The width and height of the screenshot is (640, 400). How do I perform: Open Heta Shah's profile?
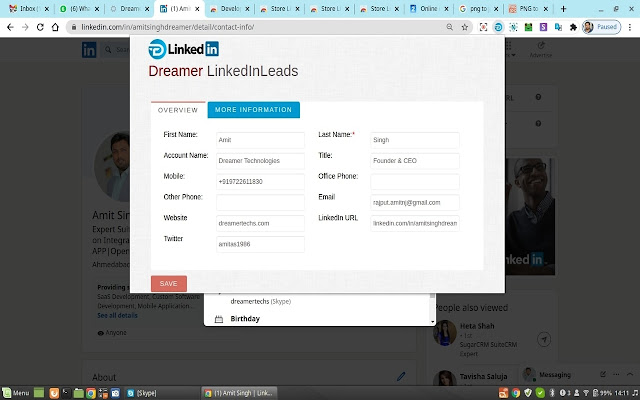pyautogui.click(x=477, y=326)
